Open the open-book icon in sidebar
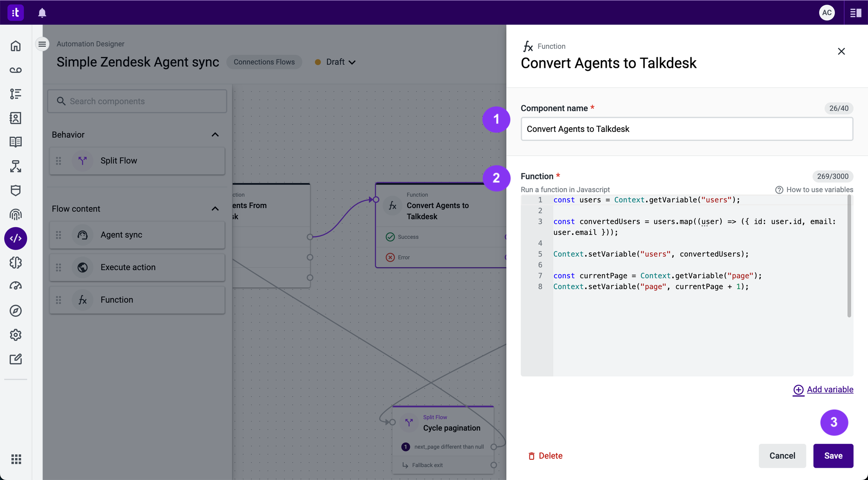 pos(16,142)
